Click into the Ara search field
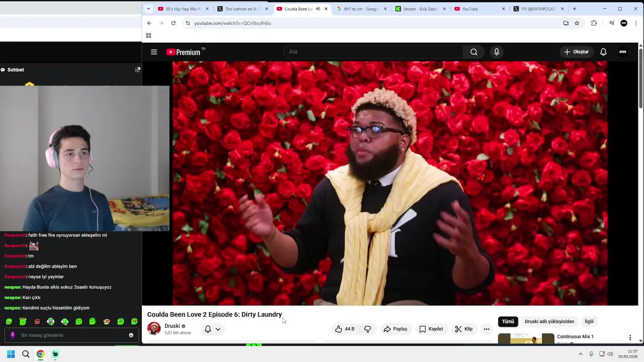644x362 pixels. (373, 52)
